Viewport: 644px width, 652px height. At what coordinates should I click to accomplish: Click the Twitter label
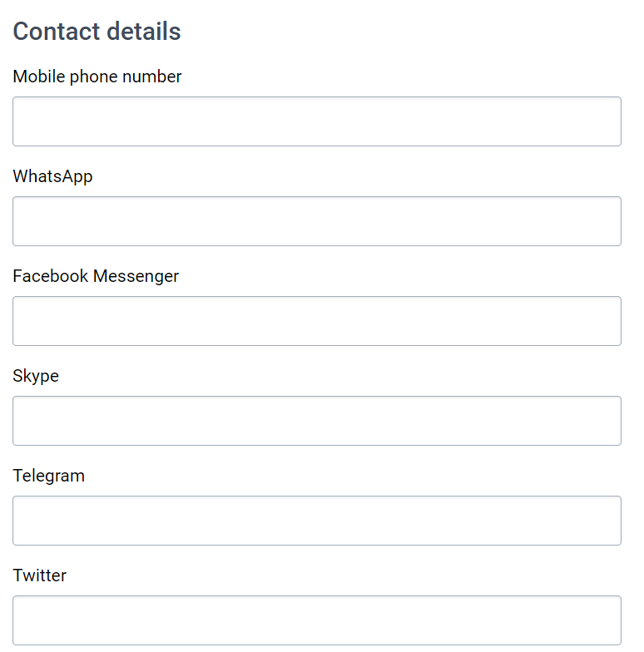[x=40, y=575]
